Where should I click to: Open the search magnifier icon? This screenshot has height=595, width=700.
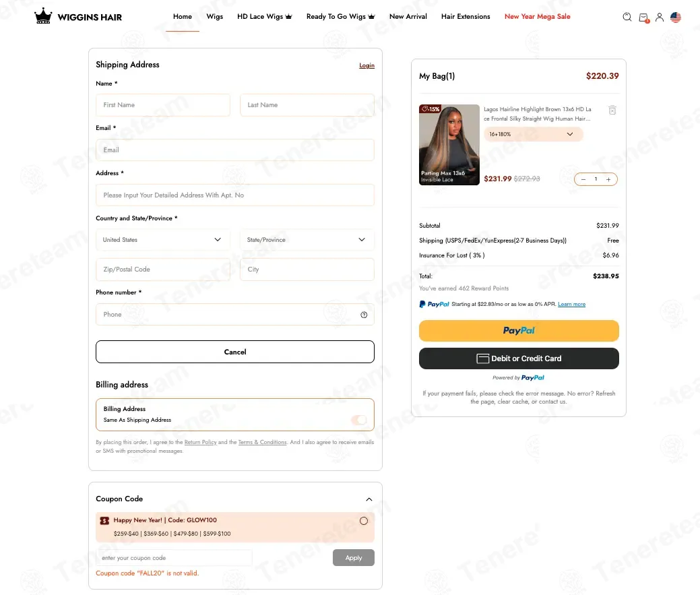tap(627, 17)
